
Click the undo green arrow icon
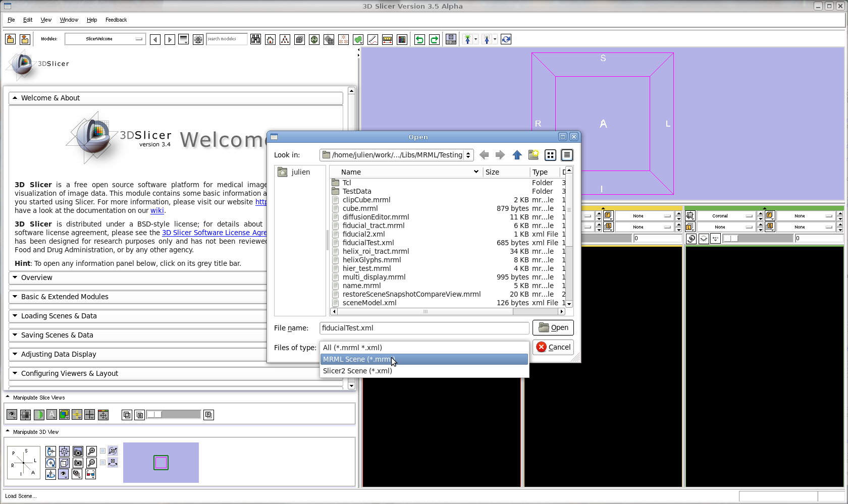click(419, 39)
